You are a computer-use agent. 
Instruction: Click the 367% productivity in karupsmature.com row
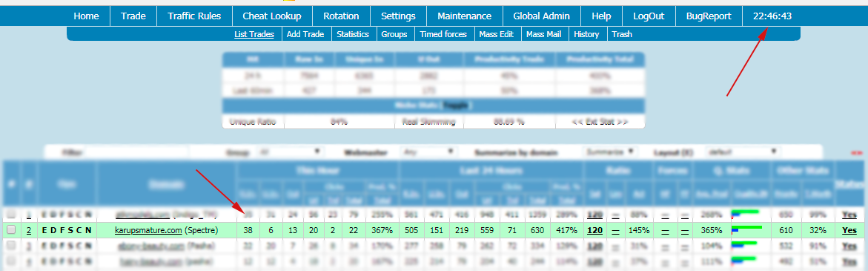point(382,230)
